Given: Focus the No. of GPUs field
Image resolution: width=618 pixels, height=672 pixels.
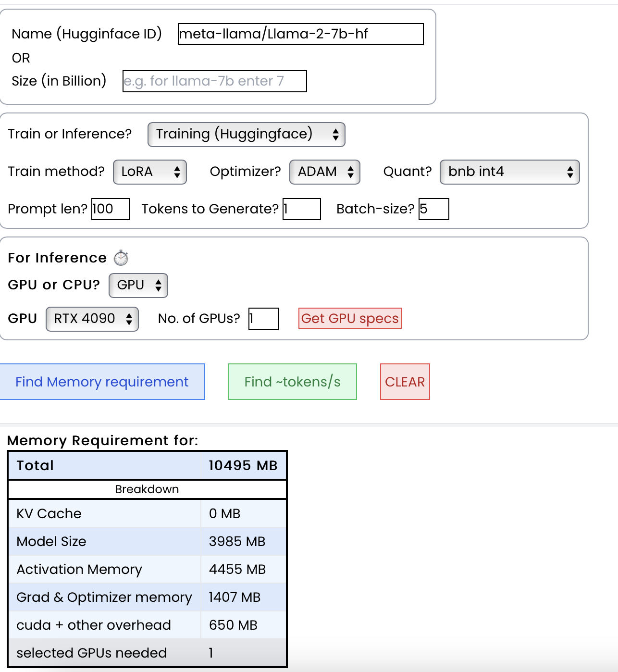Looking at the screenshot, I should (x=263, y=319).
